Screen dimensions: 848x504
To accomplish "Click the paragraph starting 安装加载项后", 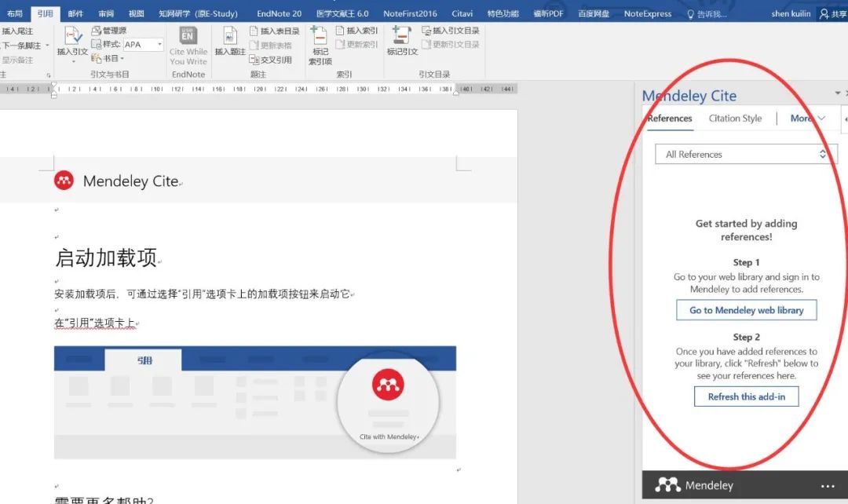I will [202, 294].
